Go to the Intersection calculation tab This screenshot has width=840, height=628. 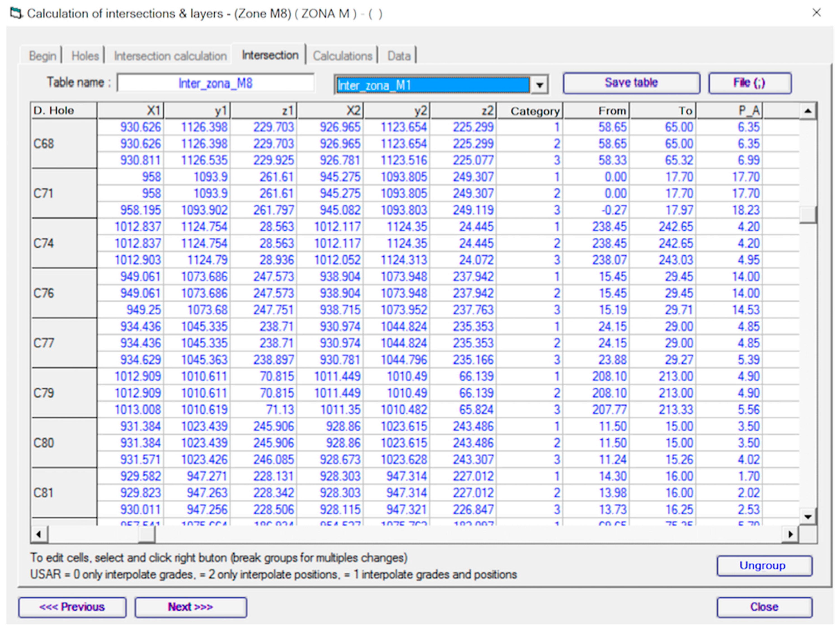click(170, 56)
